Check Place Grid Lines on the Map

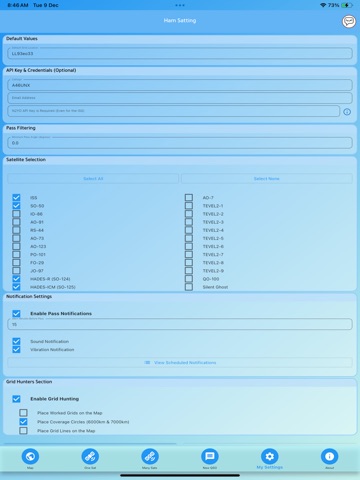23,431
